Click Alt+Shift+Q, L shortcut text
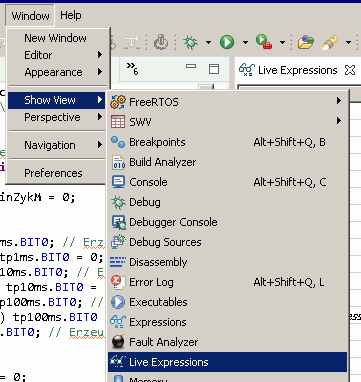The width and height of the screenshot is (361, 382). [x=289, y=282]
